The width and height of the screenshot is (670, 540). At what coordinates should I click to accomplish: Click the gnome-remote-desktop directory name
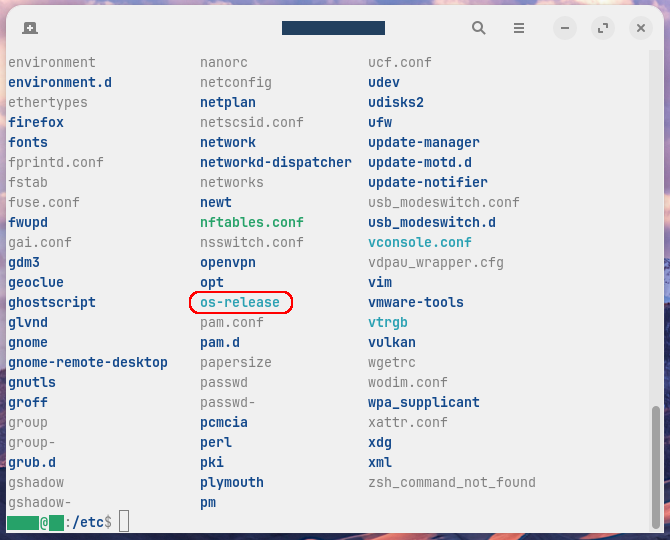coord(88,362)
